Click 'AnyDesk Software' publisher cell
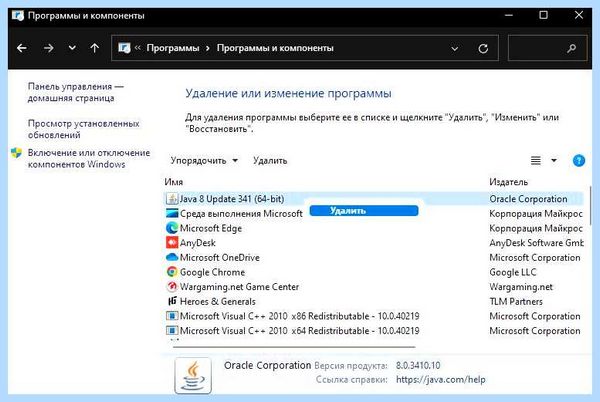The image size is (600, 402). point(536,243)
